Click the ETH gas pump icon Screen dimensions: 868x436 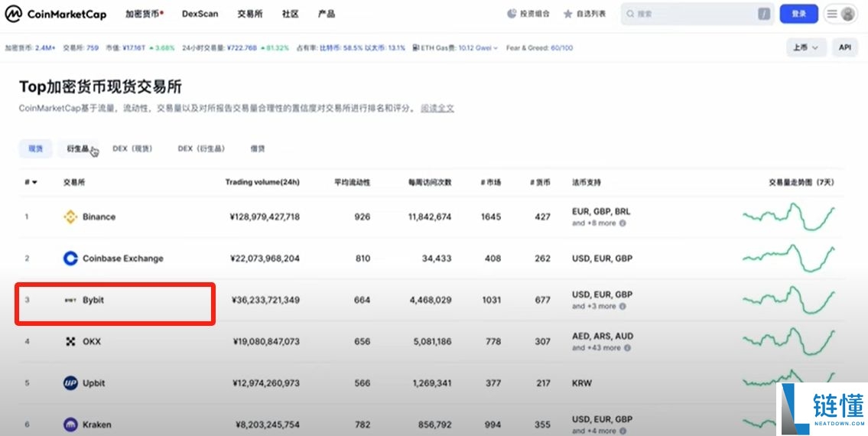tap(416, 48)
